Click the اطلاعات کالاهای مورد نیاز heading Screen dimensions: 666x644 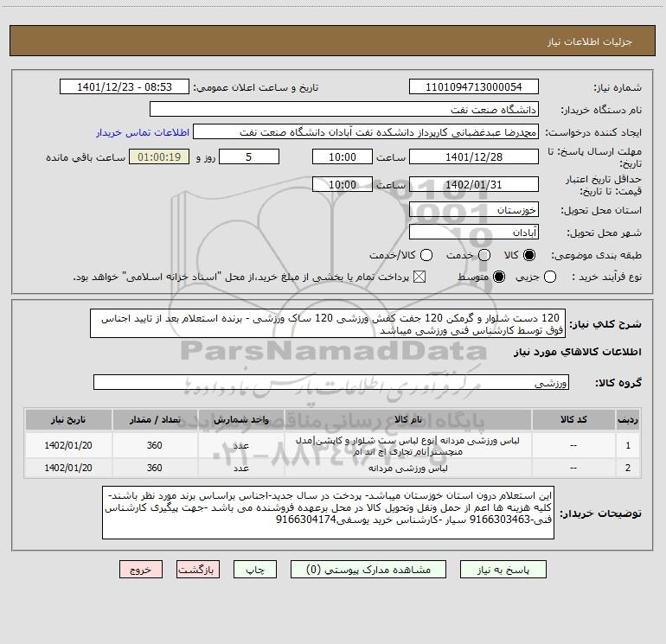click(x=577, y=352)
